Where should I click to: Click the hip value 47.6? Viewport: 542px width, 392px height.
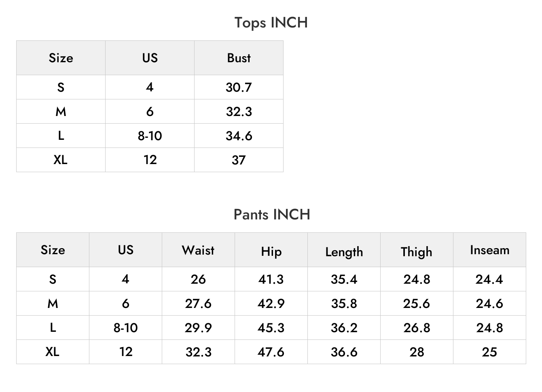click(x=271, y=352)
